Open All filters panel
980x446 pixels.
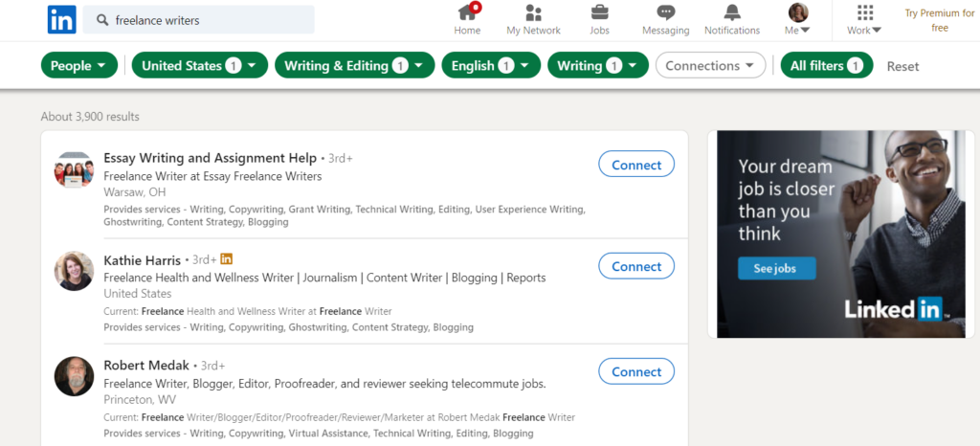826,66
